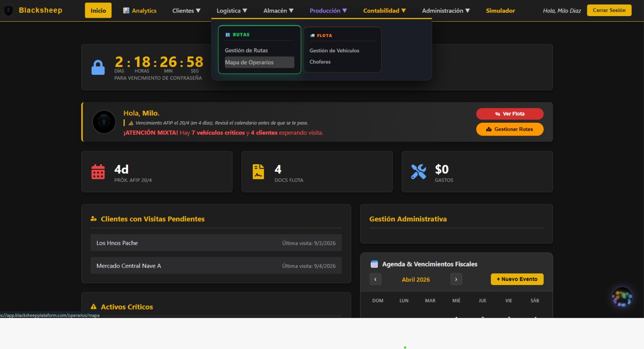Expand the Producción dropdown menu

click(x=328, y=11)
